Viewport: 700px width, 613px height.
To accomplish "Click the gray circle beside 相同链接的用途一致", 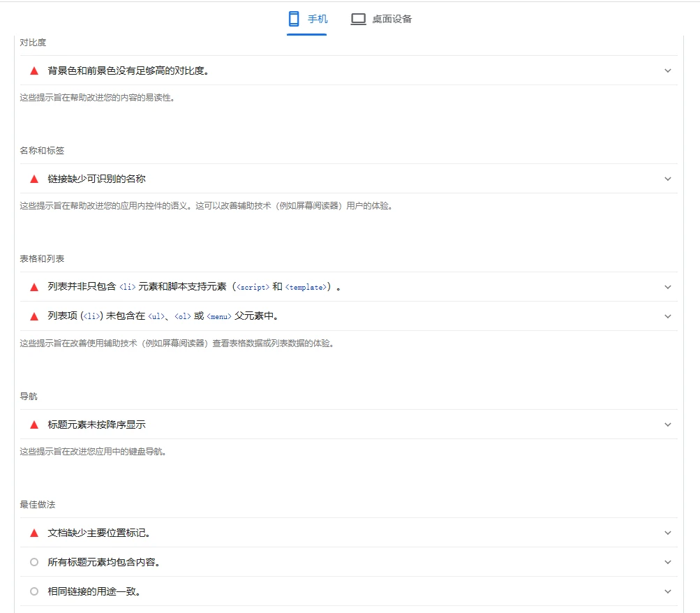I will pos(34,591).
